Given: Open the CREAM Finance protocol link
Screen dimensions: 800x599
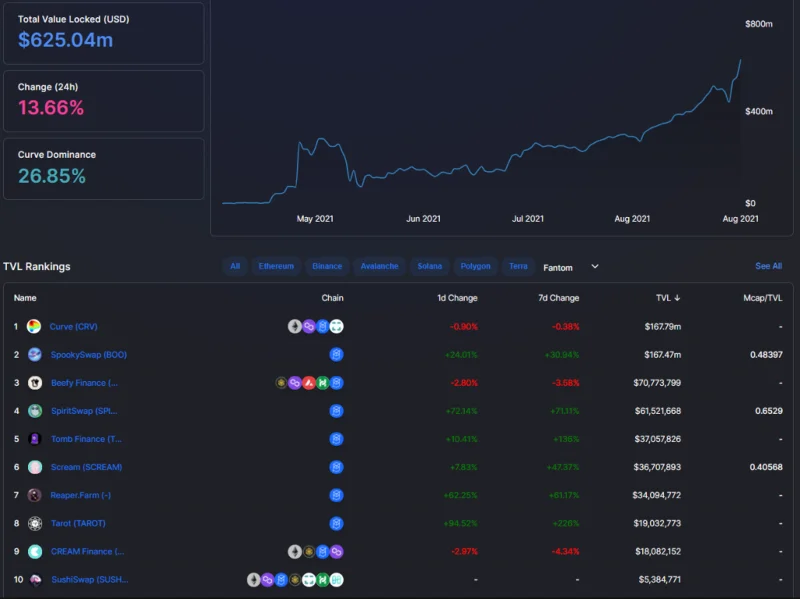Looking at the screenshot, I should pyautogui.click(x=87, y=552).
